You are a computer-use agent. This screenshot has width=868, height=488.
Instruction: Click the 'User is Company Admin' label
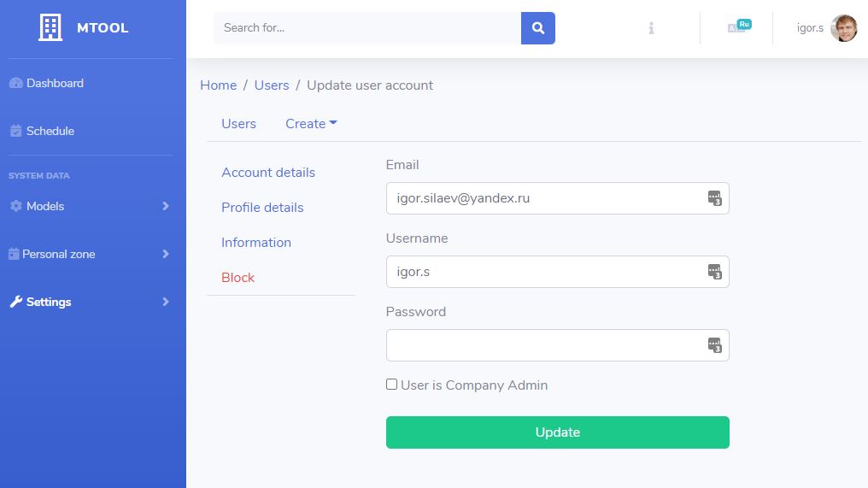point(474,385)
